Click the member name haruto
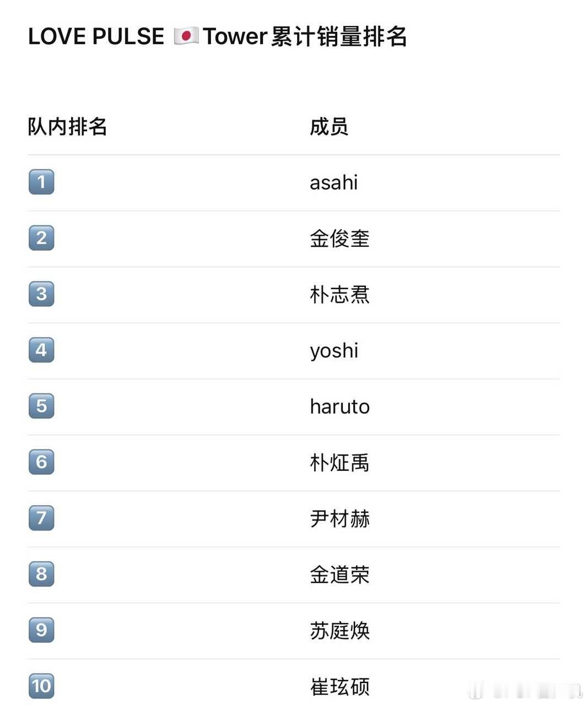Image resolution: width=588 pixels, height=705 pixels. pos(339,406)
